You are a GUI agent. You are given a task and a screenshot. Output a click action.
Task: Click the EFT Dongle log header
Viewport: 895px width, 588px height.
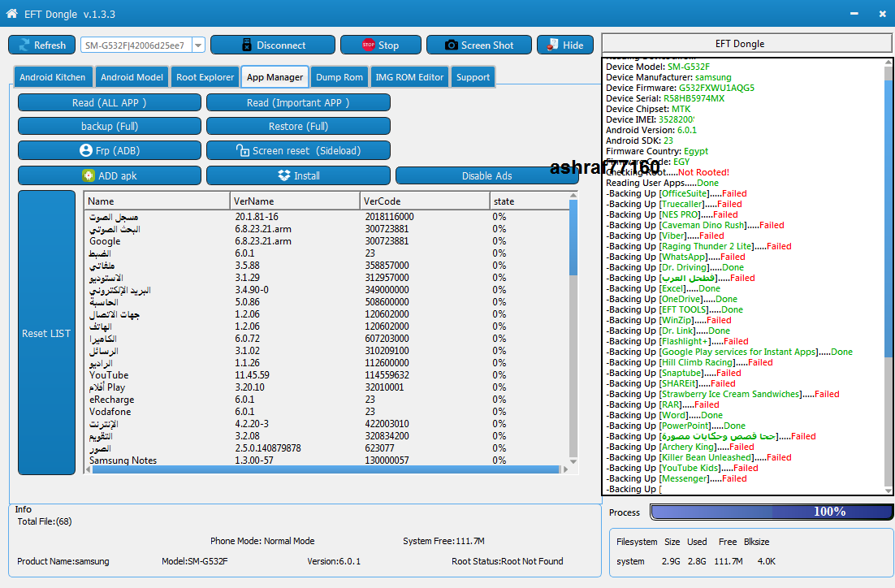pyautogui.click(x=746, y=43)
